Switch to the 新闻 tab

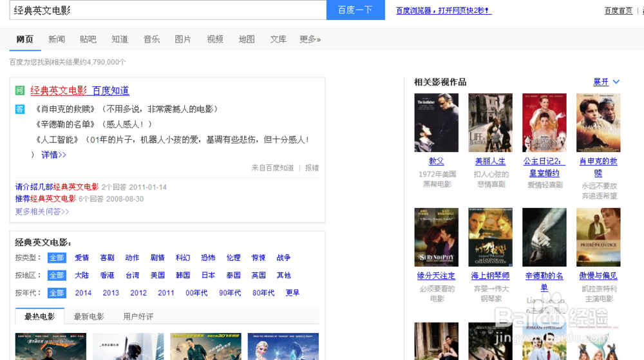coord(56,39)
